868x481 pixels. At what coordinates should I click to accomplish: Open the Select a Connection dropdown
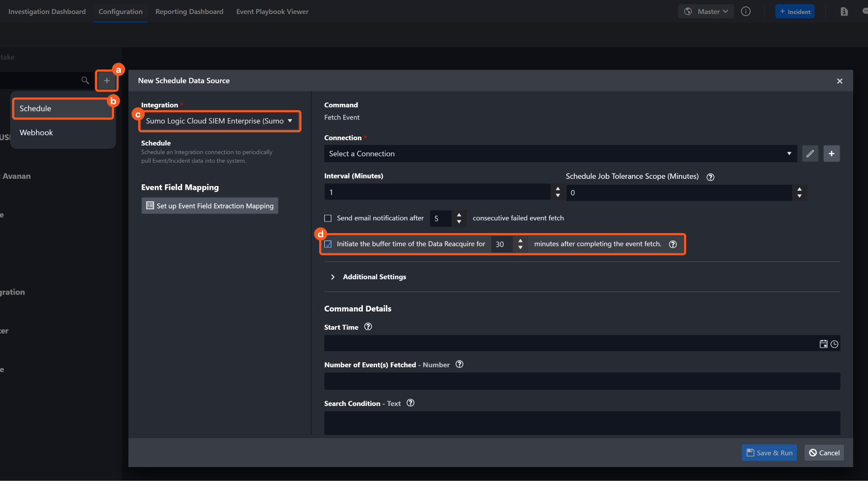click(560, 154)
